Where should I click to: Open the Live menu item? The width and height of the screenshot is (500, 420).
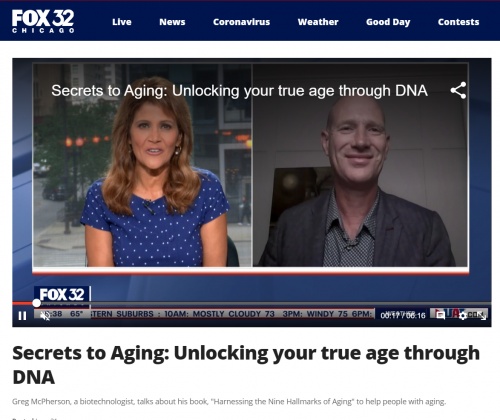click(x=122, y=22)
